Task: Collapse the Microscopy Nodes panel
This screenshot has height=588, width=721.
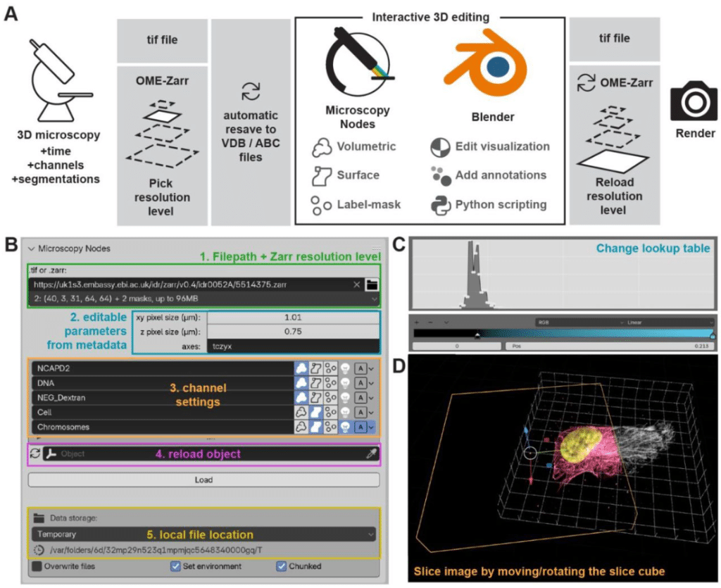Action: pyautogui.click(x=32, y=248)
